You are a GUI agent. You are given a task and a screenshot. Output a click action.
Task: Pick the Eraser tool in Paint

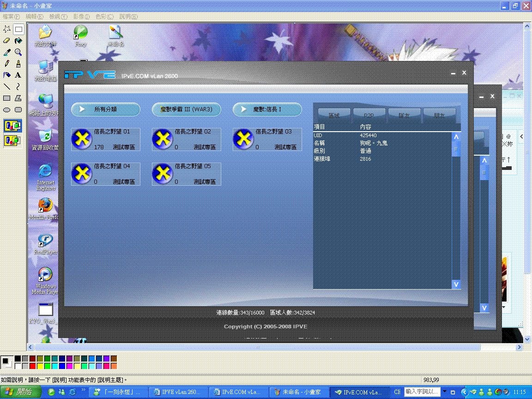[7, 41]
